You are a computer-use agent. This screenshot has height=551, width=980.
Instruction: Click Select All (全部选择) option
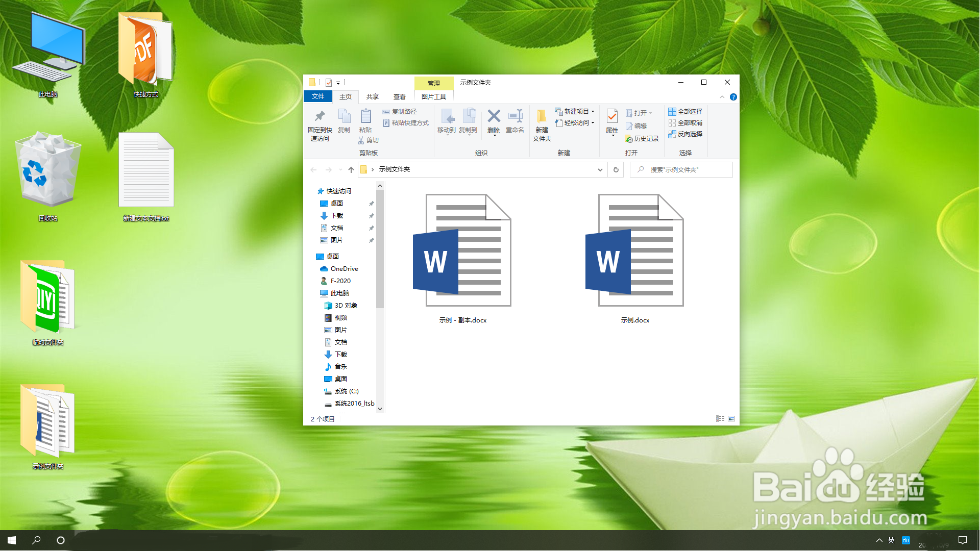685,112
